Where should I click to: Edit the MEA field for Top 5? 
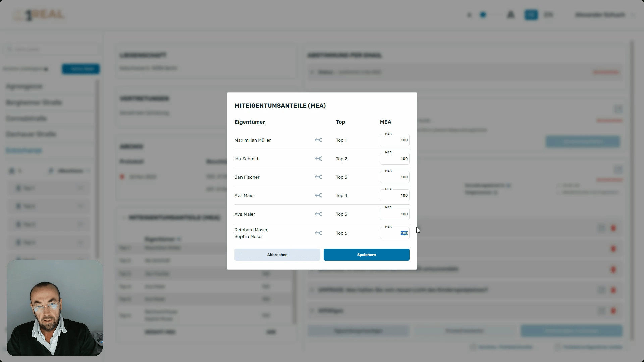tap(394, 214)
